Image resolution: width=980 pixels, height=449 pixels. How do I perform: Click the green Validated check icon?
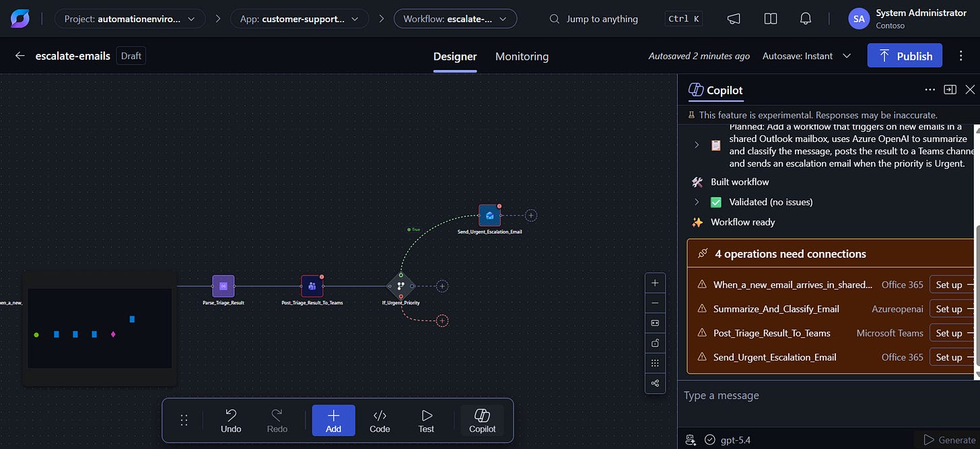[716, 202]
